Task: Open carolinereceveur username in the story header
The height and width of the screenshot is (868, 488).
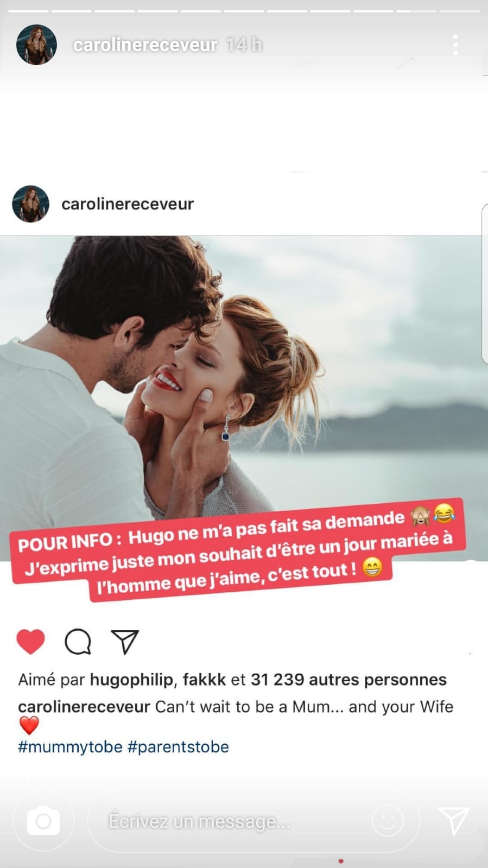Action: (145, 45)
